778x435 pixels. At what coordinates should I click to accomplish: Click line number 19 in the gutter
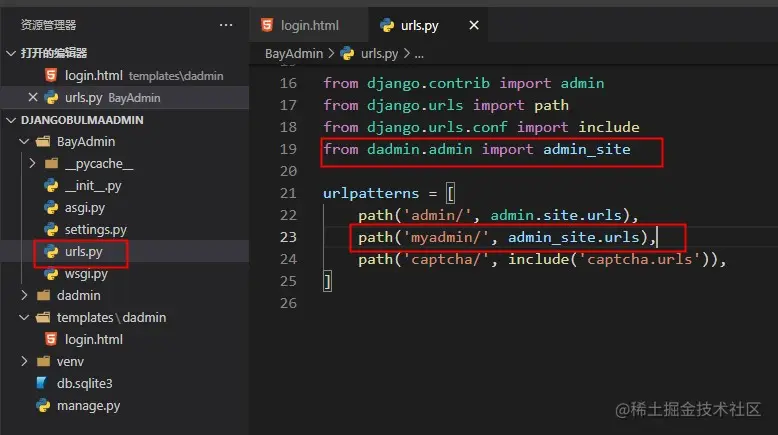point(288,149)
